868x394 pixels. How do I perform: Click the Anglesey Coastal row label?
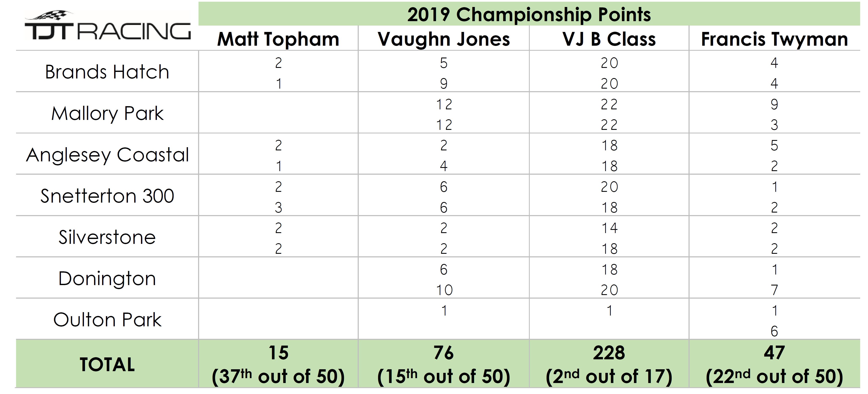point(107,155)
